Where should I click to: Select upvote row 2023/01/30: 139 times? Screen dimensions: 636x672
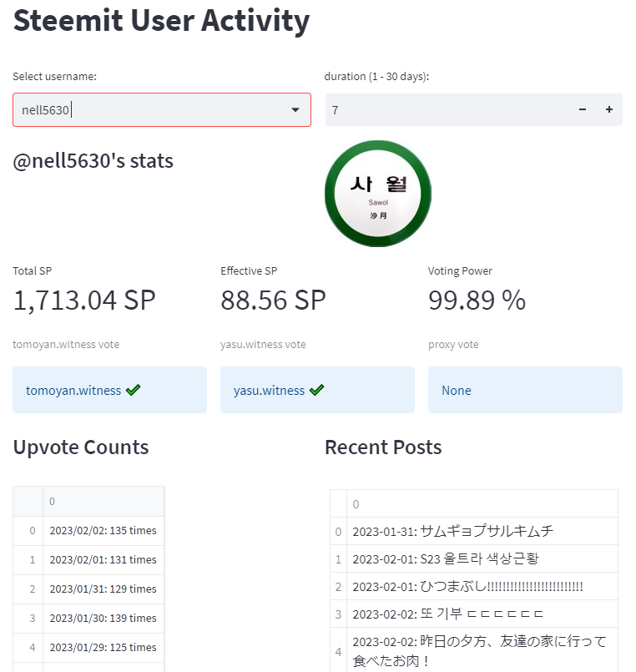click(x=103, y=618)
